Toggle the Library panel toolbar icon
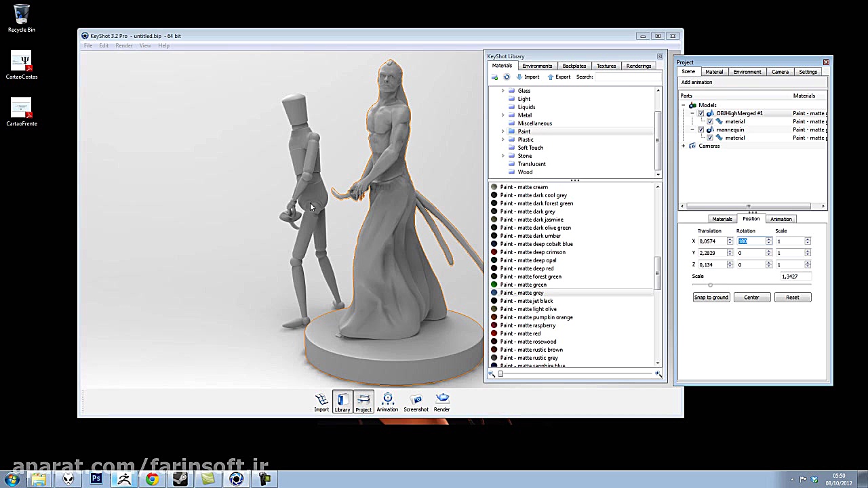This screenshot has height=488, width=868. (x=342, y=400)
